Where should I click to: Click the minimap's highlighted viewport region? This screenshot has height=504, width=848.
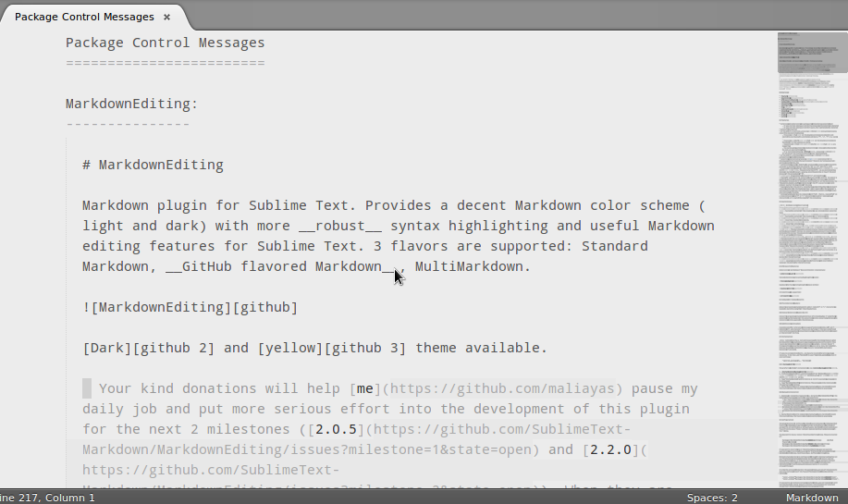(813, 53)
